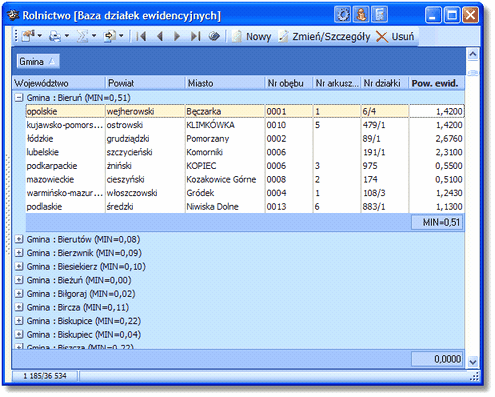This screenshot has height=397, width=495.
Task: Select the 'warmińsko-mazur...' cell
Action: (65, 193)
